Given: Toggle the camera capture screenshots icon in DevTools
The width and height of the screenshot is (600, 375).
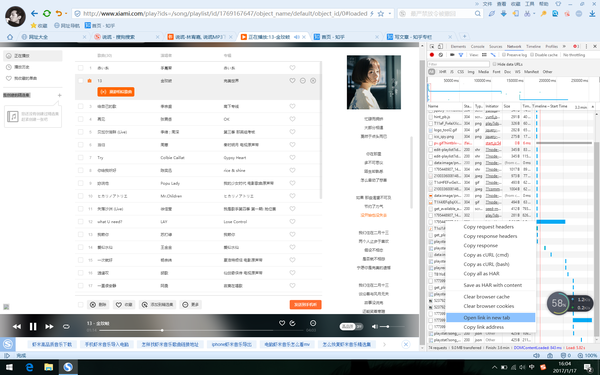Looking at the screenshot, I should click(452, 55).
